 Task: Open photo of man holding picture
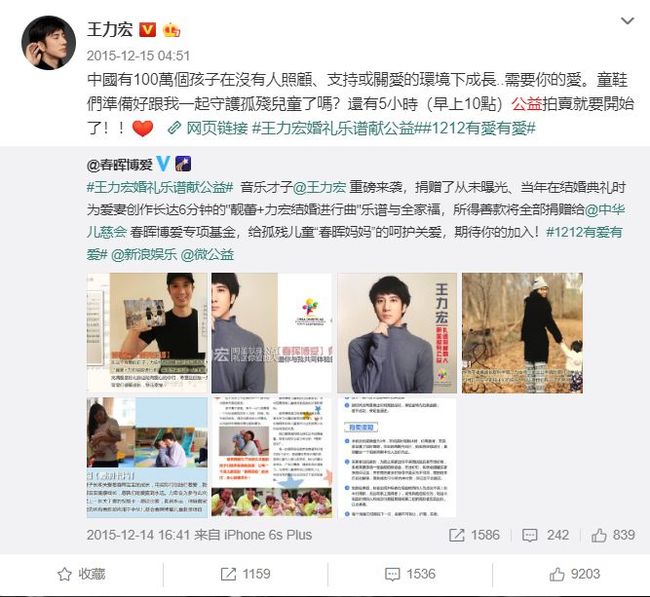[x=147, y=332]
